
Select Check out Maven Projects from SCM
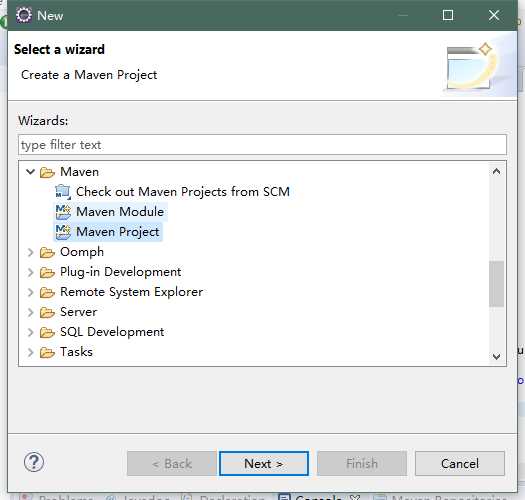coord(183,192)
